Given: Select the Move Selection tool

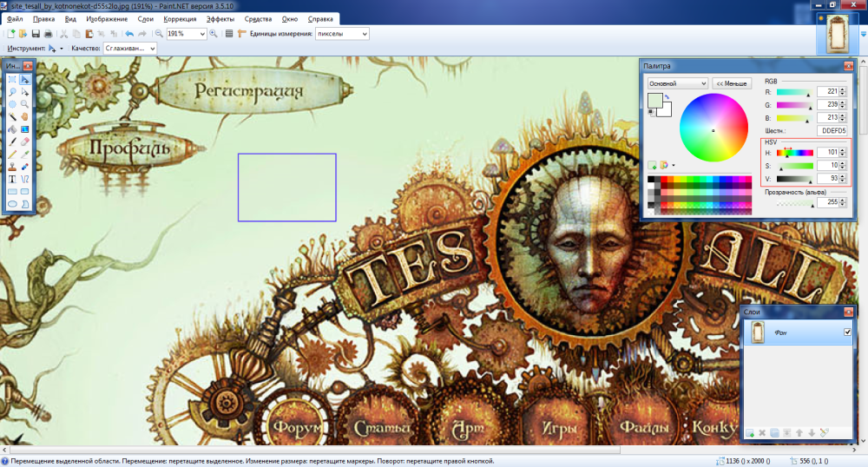Looking at the screenshot, I should (25, 92).
